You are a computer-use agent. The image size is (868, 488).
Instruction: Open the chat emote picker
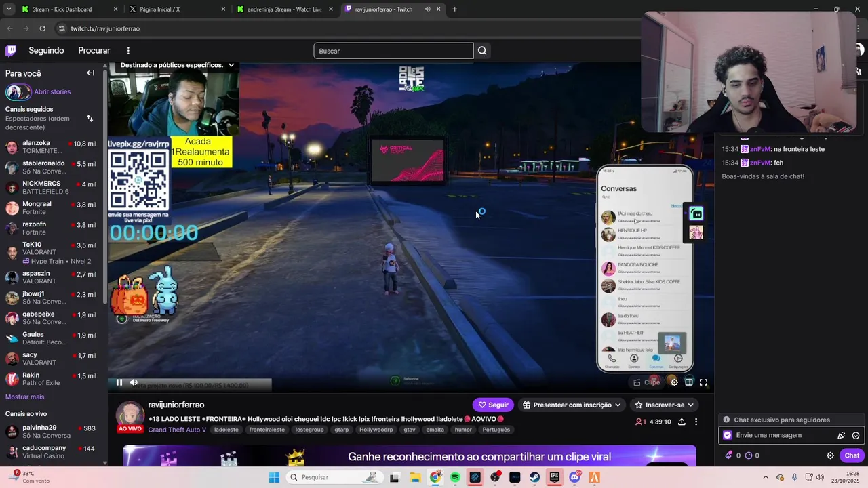[856, 436]
